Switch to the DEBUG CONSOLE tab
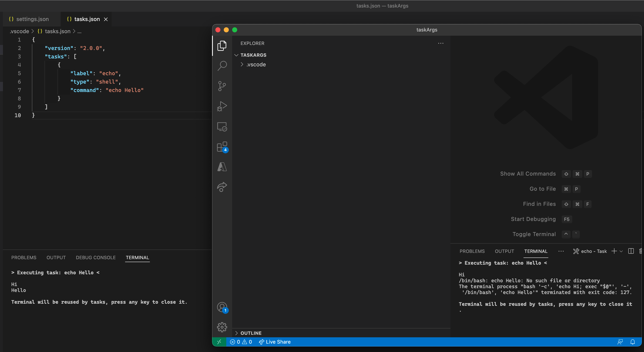 click(x=95, y=257)
